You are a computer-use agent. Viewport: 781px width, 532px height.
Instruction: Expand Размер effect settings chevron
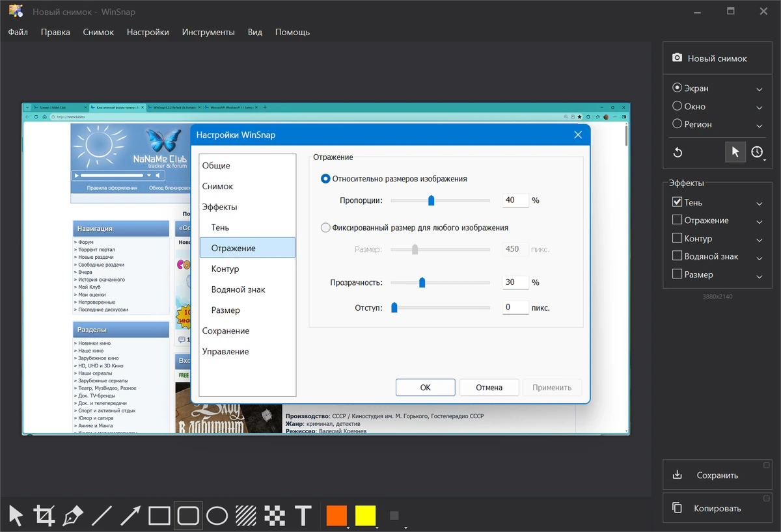tap(760, 276)
